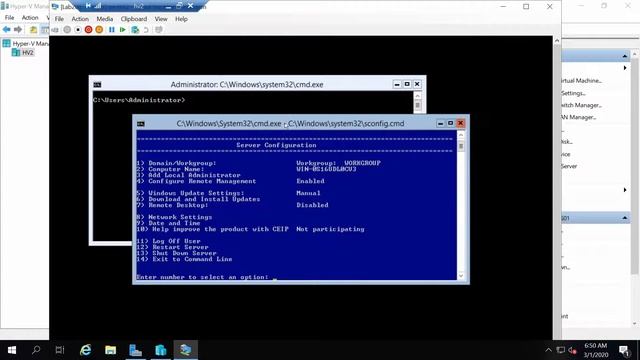Open the Action menu of the VM connection window

point(80,19)
